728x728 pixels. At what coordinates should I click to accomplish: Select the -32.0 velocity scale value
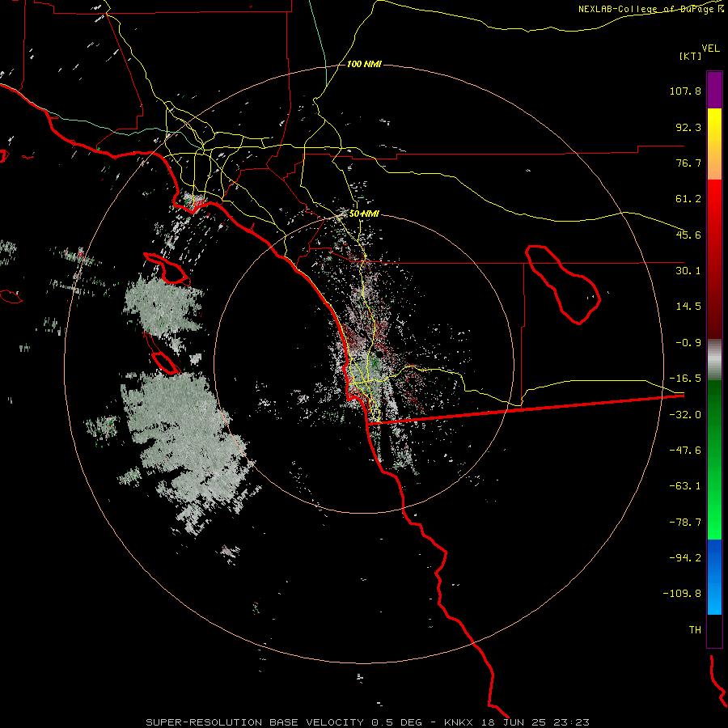685,415
